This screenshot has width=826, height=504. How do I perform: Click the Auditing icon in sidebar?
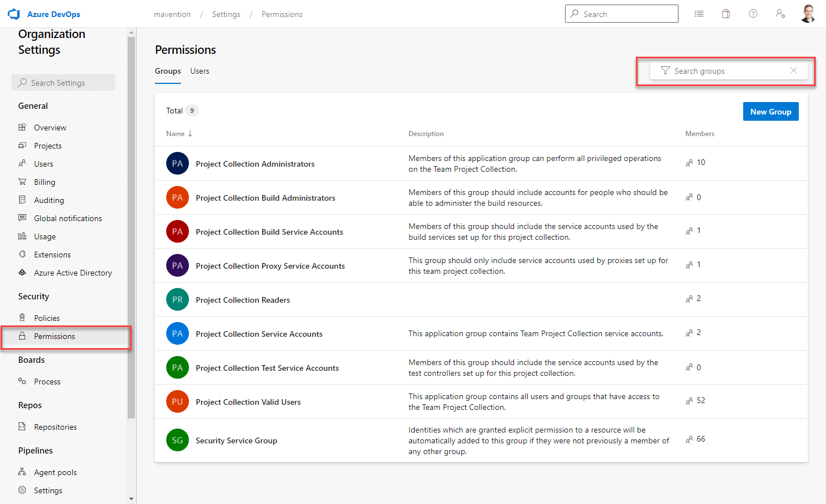[22, 200]
